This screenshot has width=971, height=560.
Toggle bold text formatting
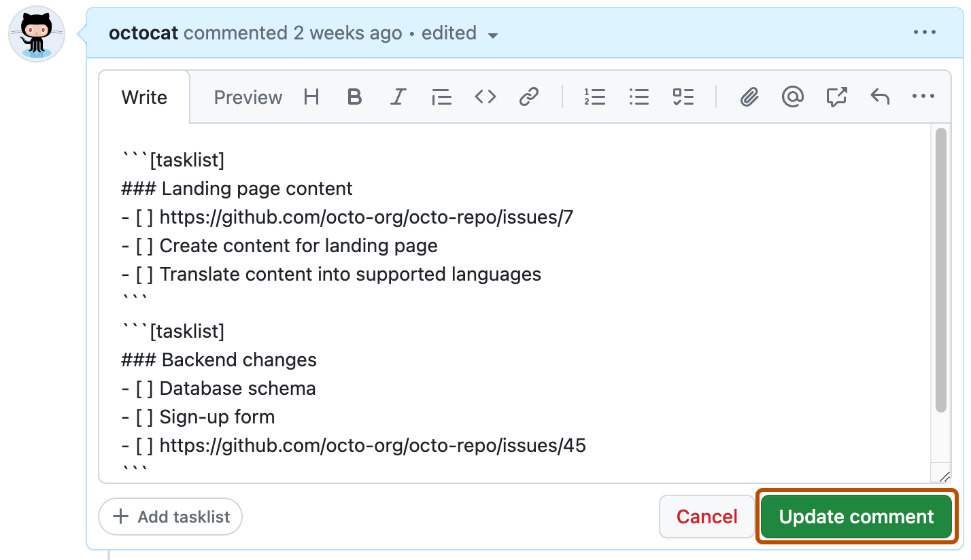pos(354,97)
